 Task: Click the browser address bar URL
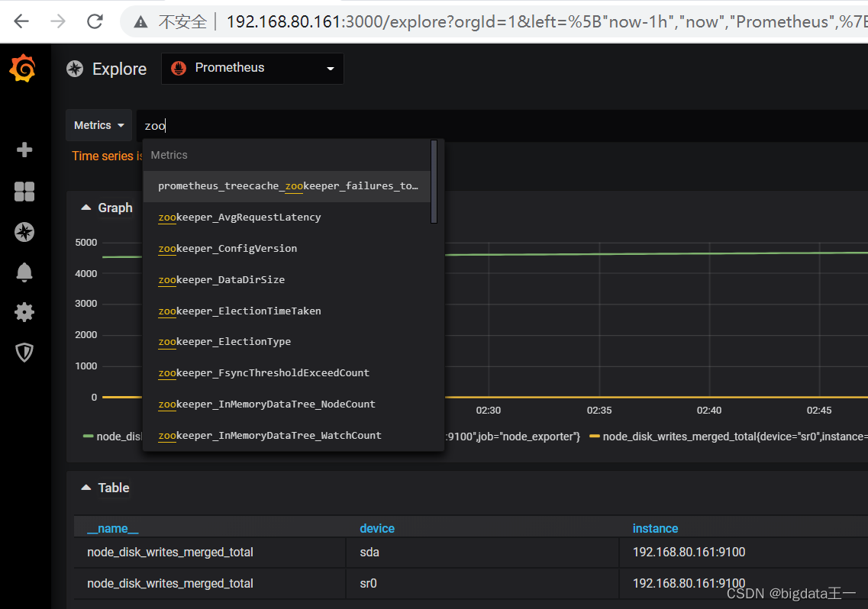tap(547, 21)
